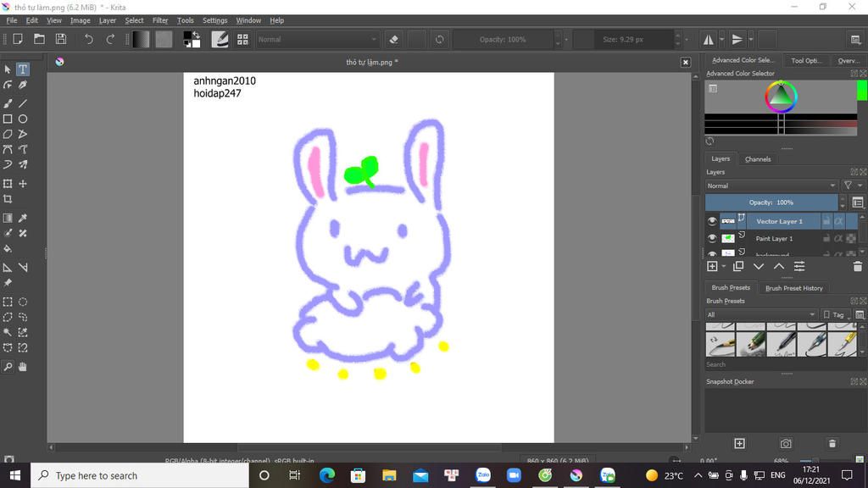This screenshot has height=488, width=868.
Task: Choose the Select Shapes arrow tool
Action: click(7, 69)
